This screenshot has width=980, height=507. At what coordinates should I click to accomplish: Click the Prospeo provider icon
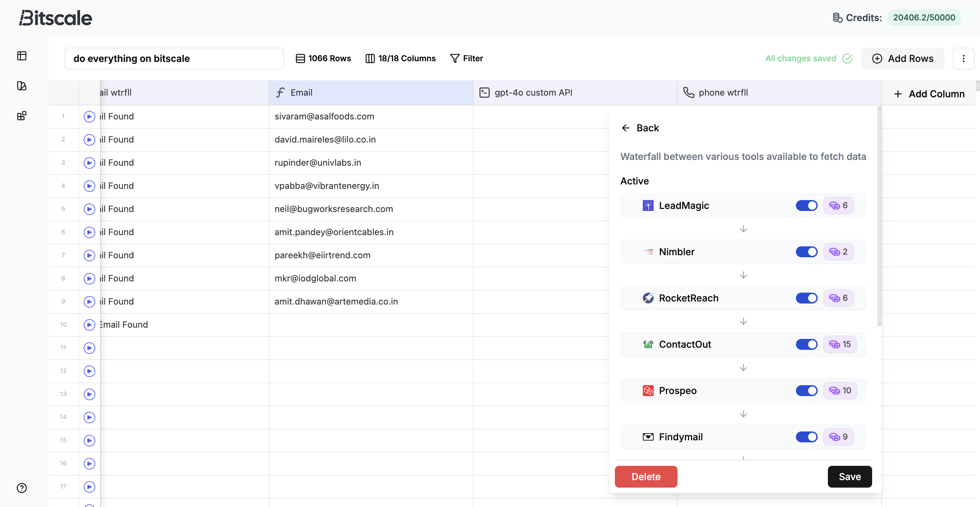pyautogui.click(x=648, y=391)
